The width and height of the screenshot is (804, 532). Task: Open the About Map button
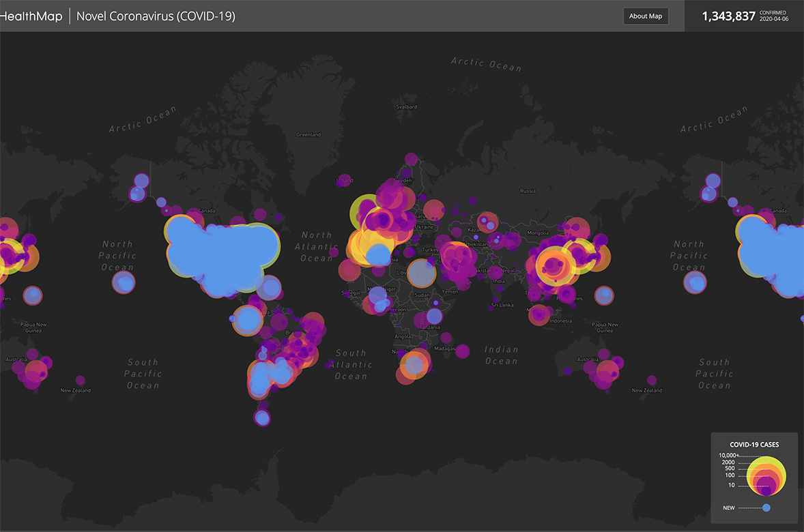(x=645, y=16)
